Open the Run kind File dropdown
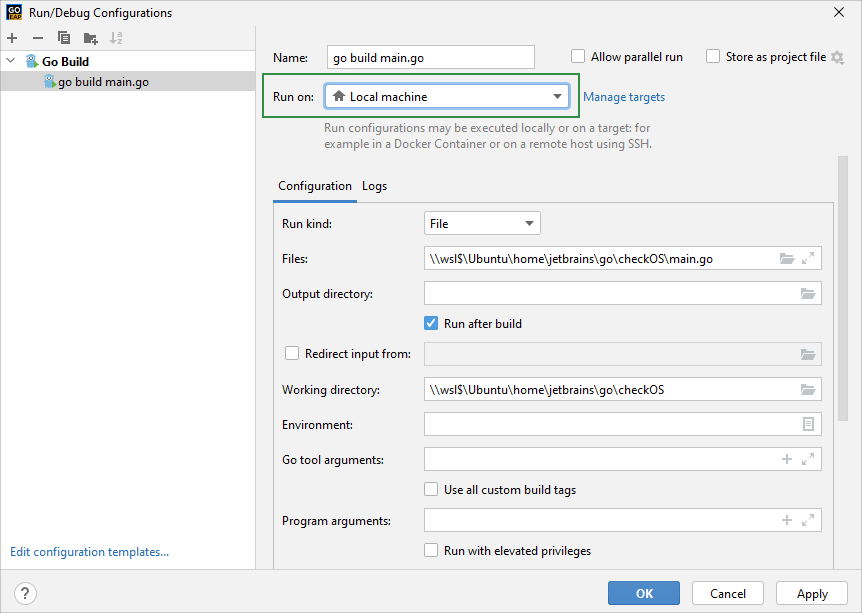Screen dimensions: 862x613 pyautogui.click(x=482, y=223)
